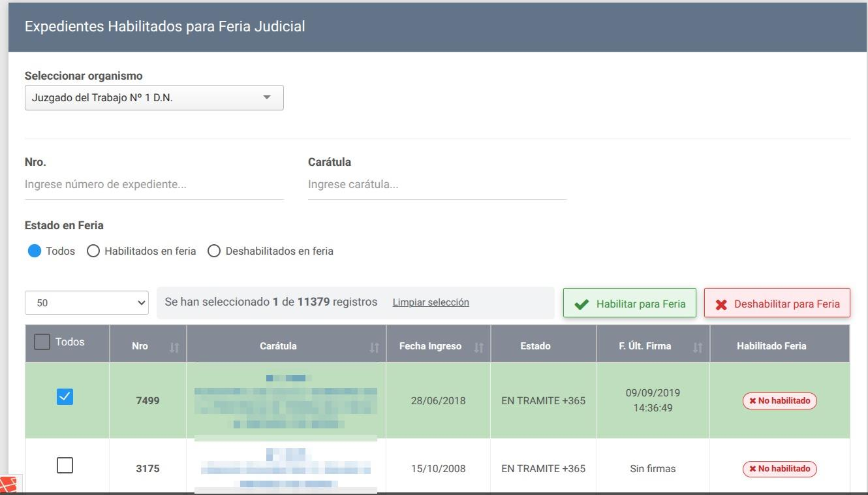Choose Deshabilitados en feria radio option
The width and height of the screenshot is (868, 495).
click(x=214, y=251)
